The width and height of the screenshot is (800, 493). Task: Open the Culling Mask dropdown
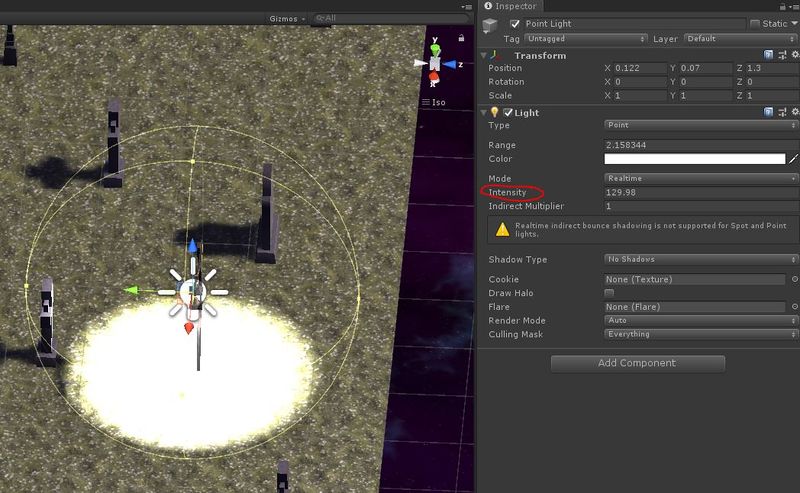(701, 334)
